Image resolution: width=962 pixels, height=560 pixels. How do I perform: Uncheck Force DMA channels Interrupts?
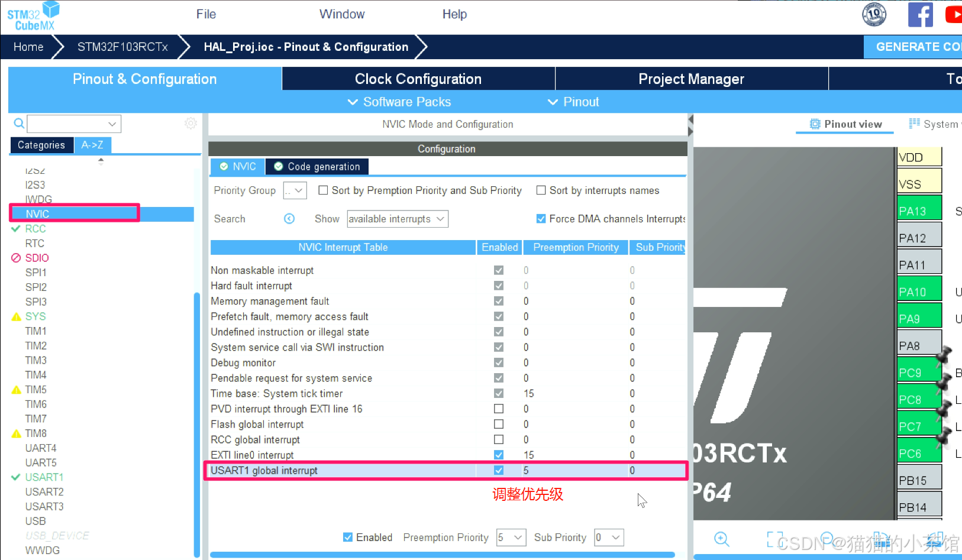coord(541,219)
